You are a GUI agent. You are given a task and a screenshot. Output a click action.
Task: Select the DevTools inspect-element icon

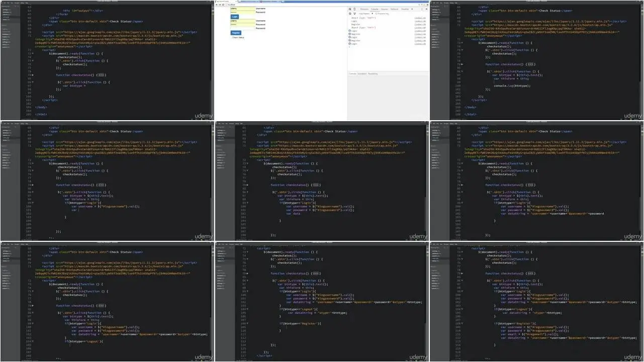point(350,9)
